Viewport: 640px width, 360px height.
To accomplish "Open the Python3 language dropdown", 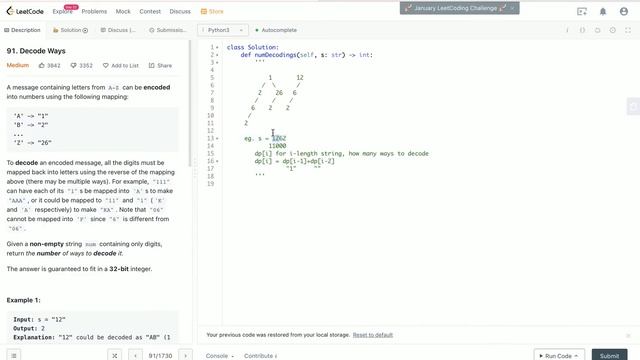I will 222,30.
